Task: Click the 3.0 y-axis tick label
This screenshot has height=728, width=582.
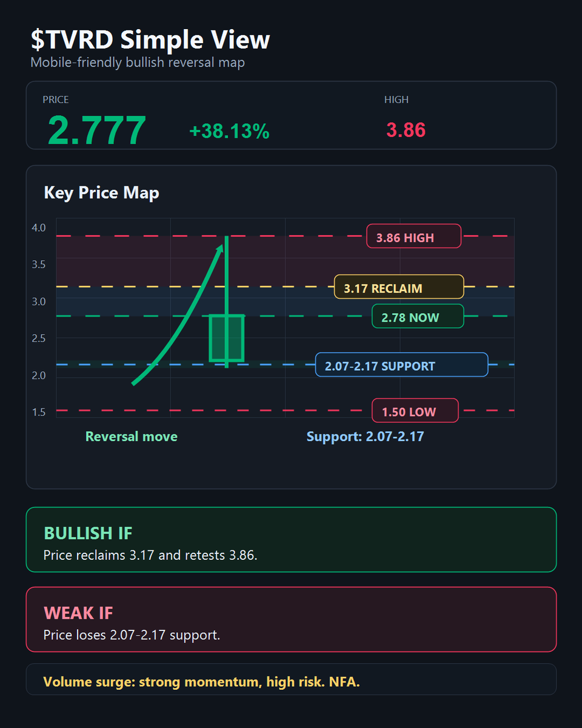Action: (x=39, y=302)
